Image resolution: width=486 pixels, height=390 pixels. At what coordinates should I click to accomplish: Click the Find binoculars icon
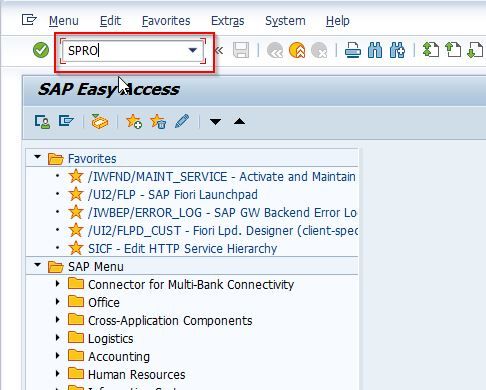click(x=375, y=50)
